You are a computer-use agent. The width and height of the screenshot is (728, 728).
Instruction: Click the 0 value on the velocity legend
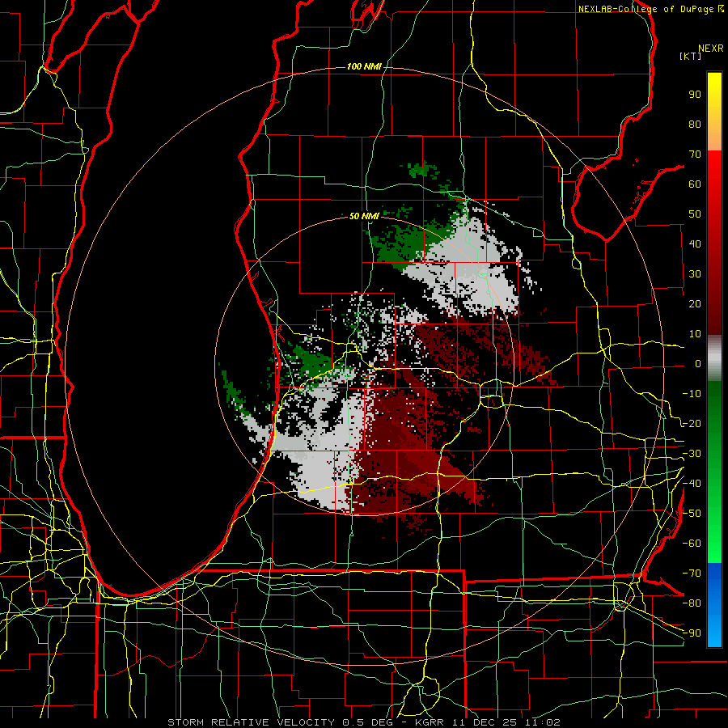(698, 363)
